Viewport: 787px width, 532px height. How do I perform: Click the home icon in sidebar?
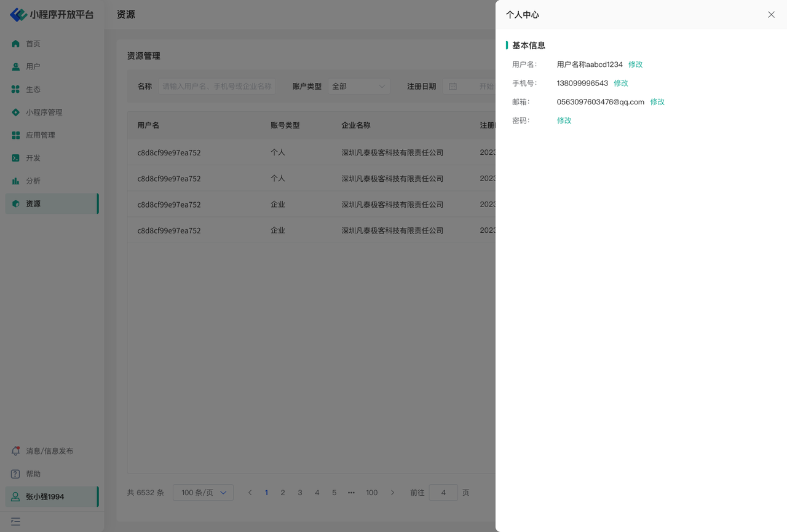pyautogui.click(x=16, y=44)
